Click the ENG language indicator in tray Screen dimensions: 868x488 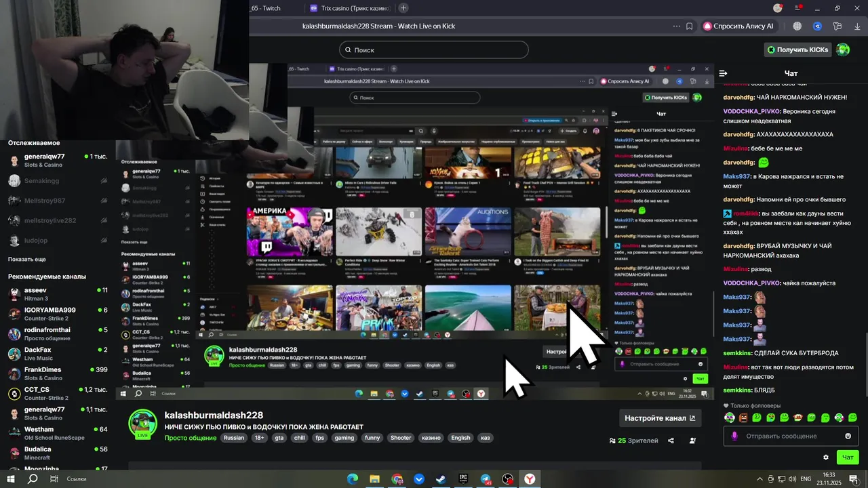806,479
